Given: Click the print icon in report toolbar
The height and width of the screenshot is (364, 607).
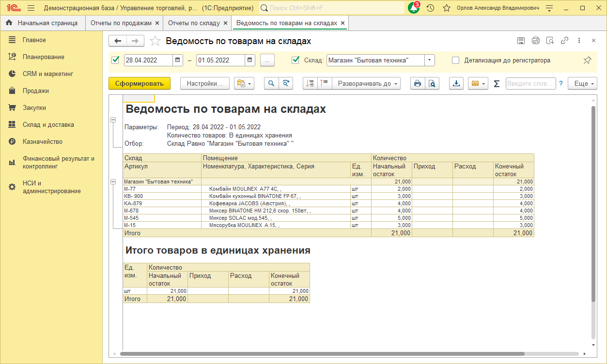Looking at the screenshot, I should tap(417, 83).
